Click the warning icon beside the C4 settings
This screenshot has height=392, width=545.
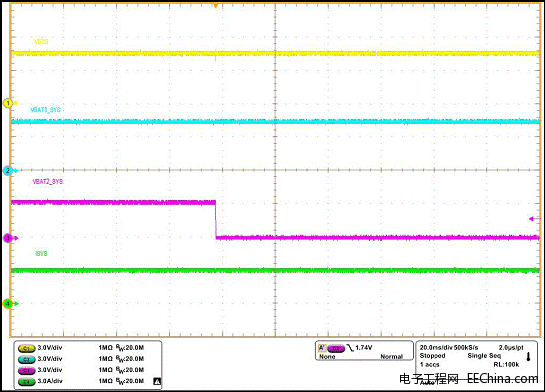tap(157, 382)
